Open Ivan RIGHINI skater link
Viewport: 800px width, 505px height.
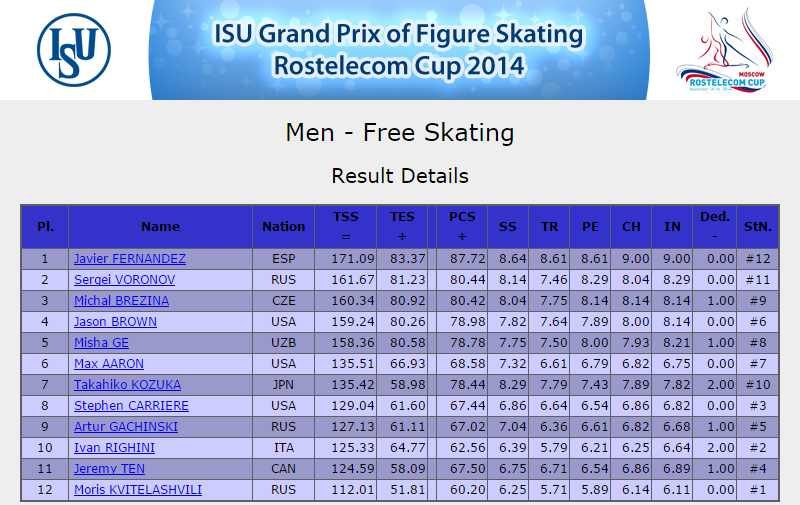[114, 447]
